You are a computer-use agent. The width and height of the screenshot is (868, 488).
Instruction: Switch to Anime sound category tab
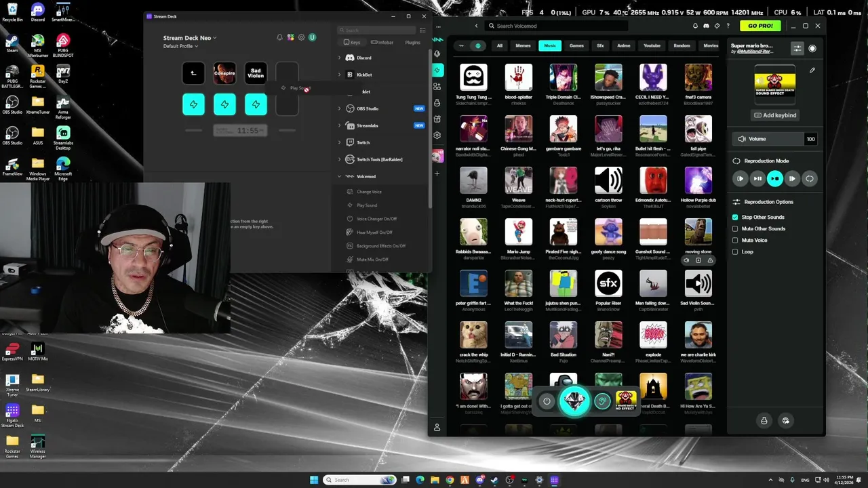point(623,45)
